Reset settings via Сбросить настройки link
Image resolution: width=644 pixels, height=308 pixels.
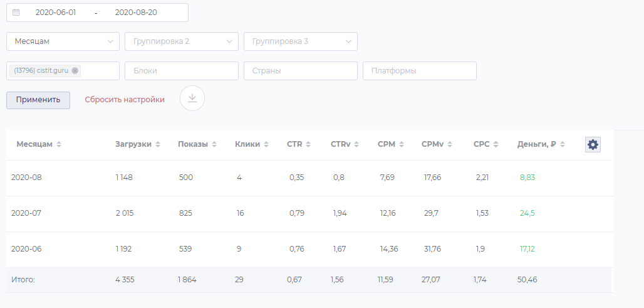125,100
